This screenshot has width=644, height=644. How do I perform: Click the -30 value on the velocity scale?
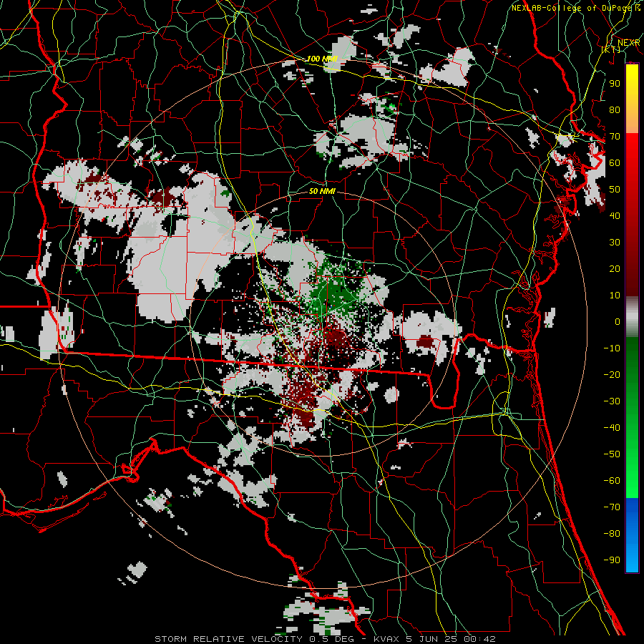[612, 401]
